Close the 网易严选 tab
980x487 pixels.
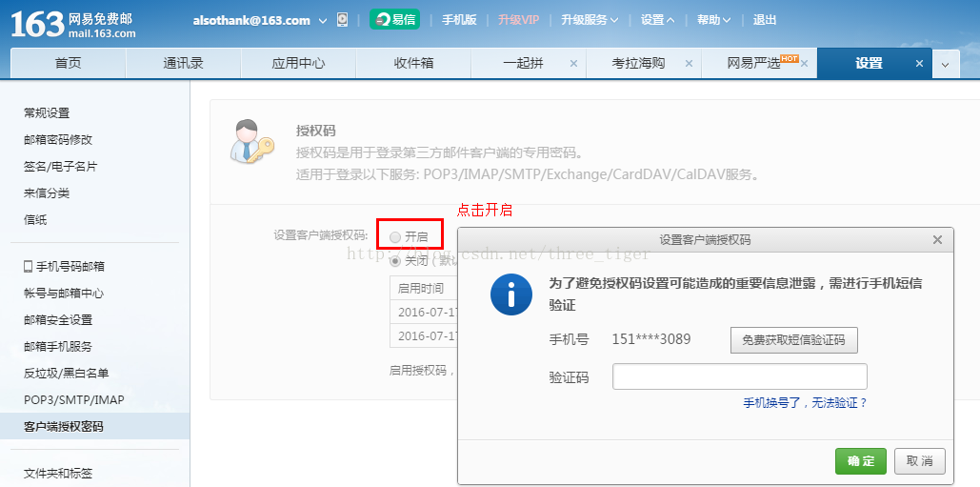[x=805, y=63]
